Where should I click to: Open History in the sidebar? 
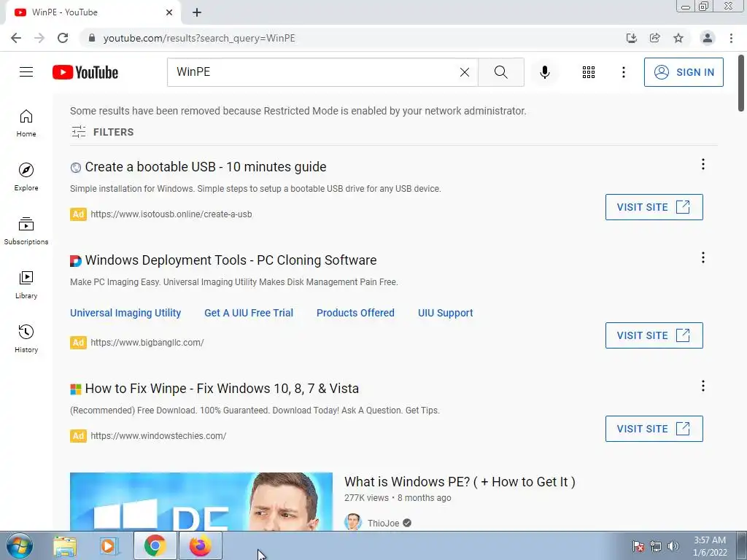coord(26,338)
